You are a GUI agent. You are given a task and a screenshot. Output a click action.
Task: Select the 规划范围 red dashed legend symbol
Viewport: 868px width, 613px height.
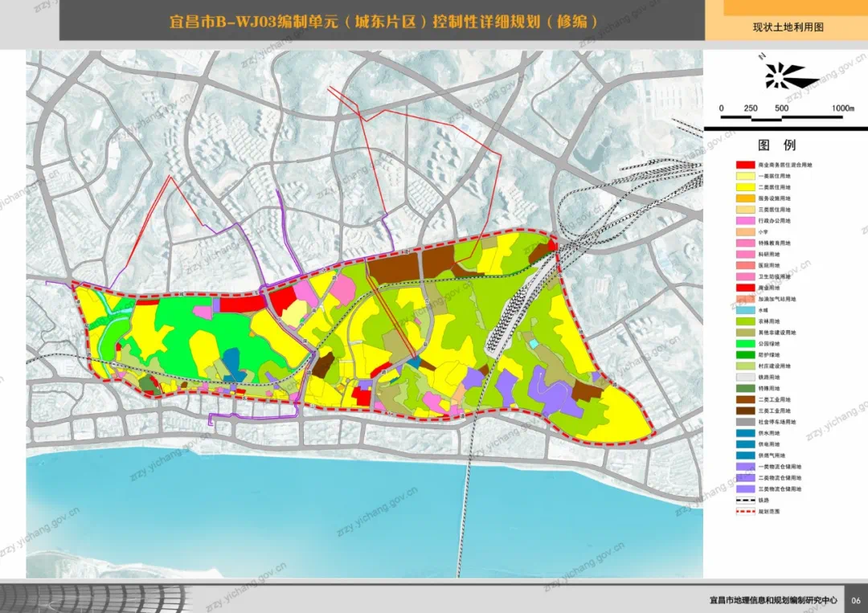click(x=746, y=511)
